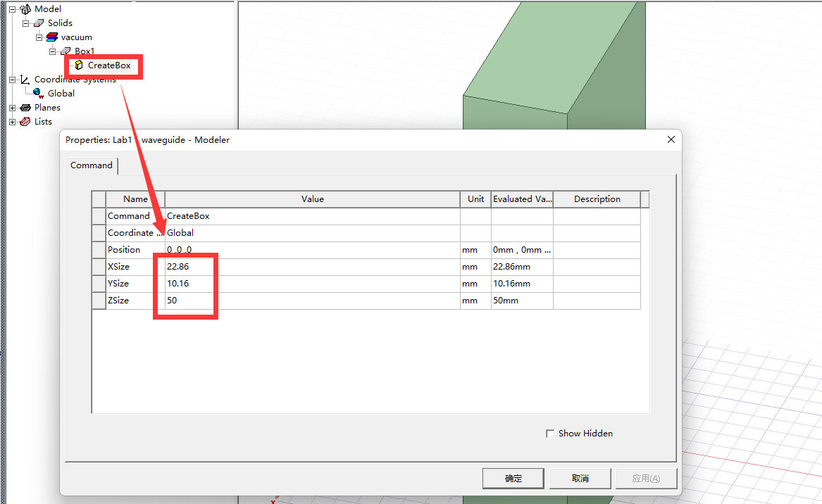Click the Box1 object icon
Viewport: 822px width, 504px height.
[66, 51]
